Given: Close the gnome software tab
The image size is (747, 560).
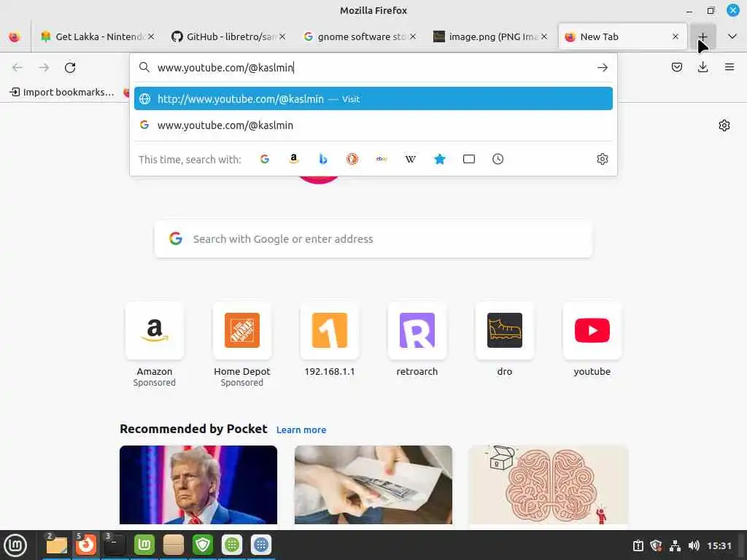Looking at the screenshot, I should point(413,36).
